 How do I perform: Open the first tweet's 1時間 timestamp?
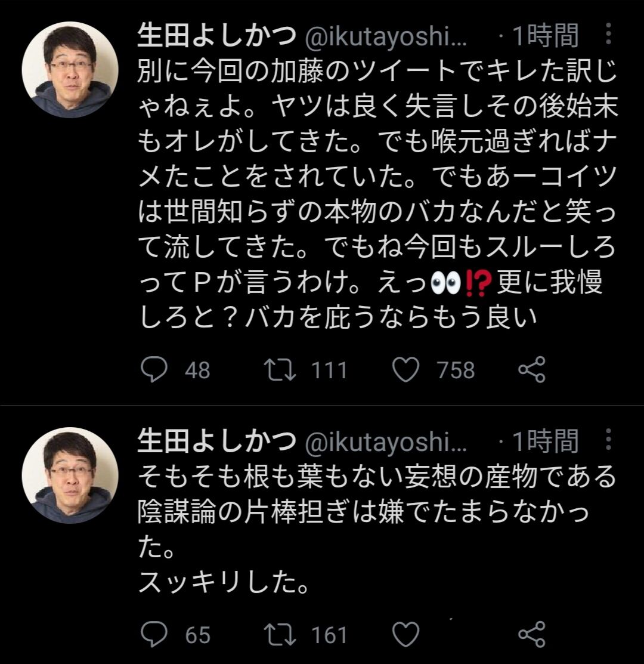[545, 36]
